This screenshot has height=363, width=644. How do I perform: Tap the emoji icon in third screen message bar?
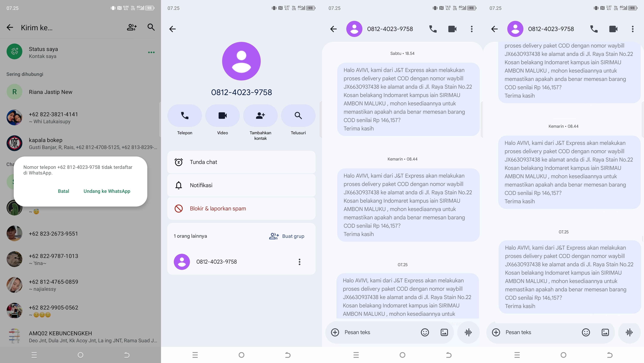click(425, 332)
